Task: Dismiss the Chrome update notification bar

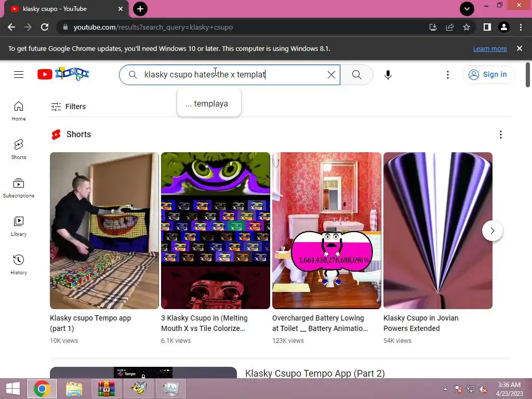Action: 520,48
